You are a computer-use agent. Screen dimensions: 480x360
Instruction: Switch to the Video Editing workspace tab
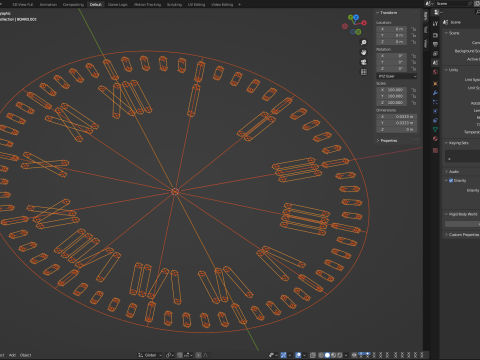222,4
